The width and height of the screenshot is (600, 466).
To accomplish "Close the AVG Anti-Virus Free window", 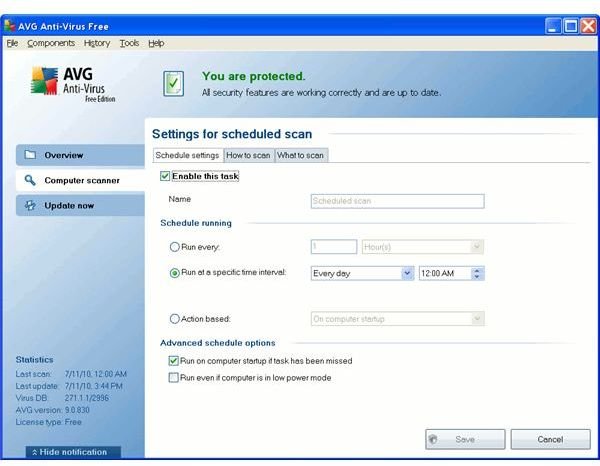I will click(x=589, y=26).
